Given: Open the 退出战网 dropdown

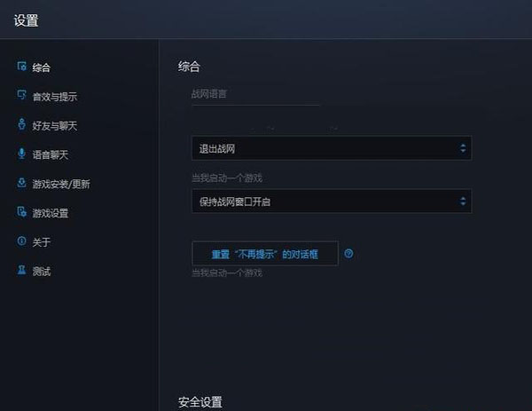Looking at the screenshot, I should point(332,148).
